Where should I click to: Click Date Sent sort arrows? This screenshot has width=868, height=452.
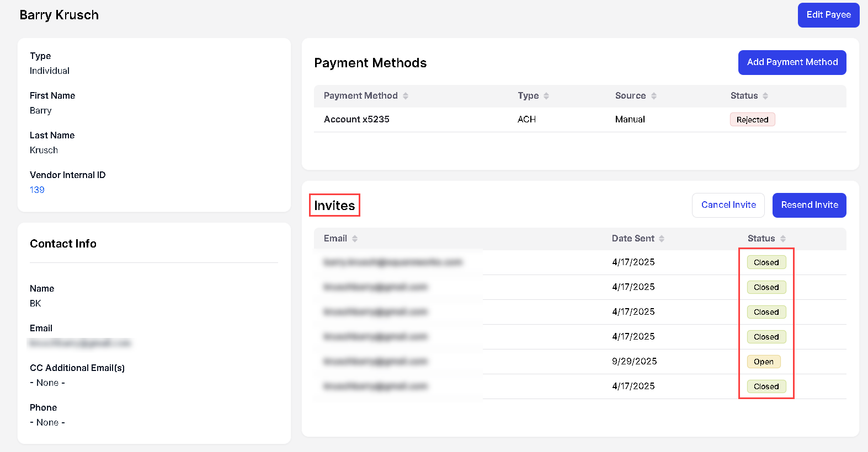click(x=662, y=239)
